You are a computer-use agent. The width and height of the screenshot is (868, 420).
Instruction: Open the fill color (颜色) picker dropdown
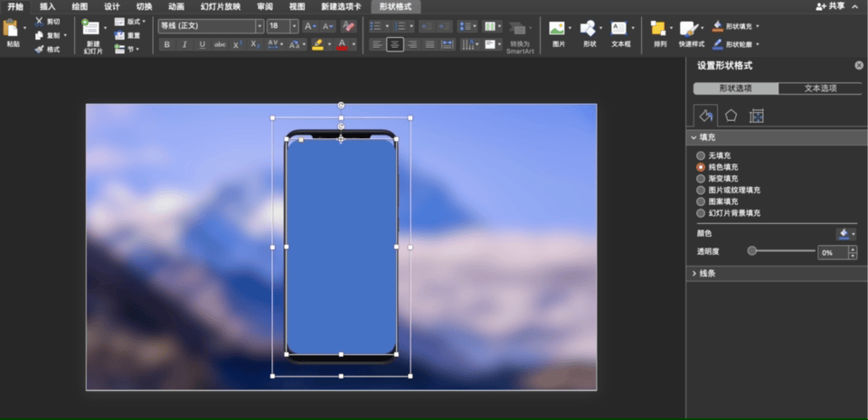click(847, 233)
